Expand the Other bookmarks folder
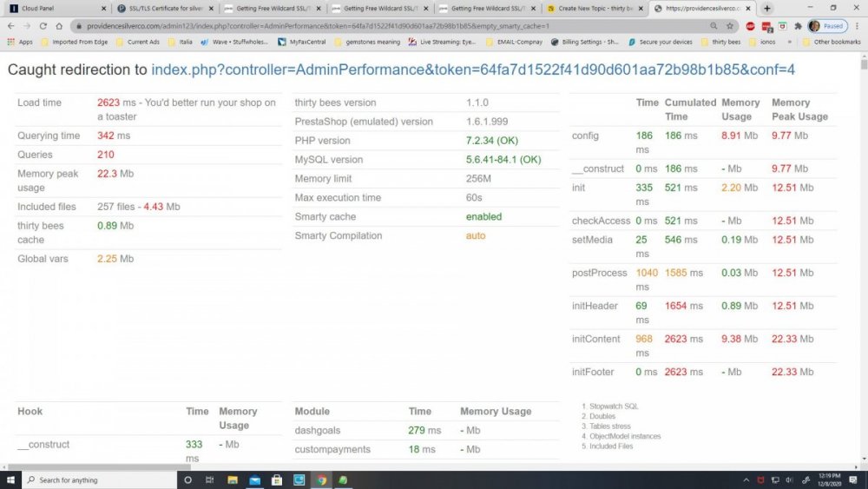Image resolution: width=868 pixels, height=489 pixels. pos(832,42)
